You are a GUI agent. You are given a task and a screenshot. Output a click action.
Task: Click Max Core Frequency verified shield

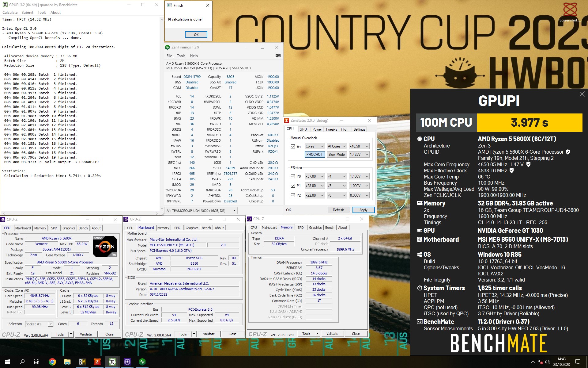tap(528, 164)
